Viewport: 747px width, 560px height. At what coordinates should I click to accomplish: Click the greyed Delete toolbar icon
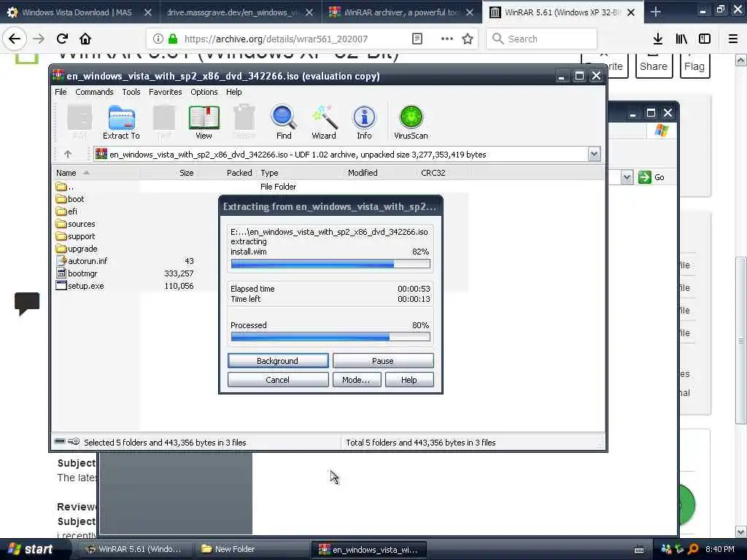click(x=244, y=122)
